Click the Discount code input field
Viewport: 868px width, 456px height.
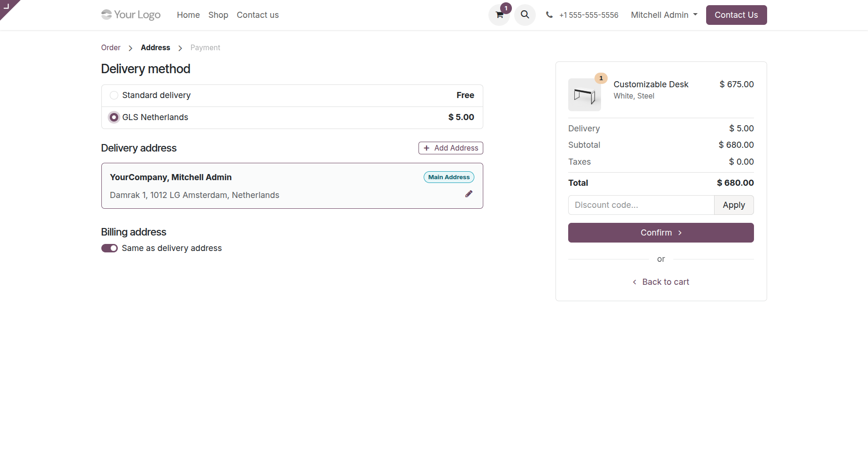(641, 205)
